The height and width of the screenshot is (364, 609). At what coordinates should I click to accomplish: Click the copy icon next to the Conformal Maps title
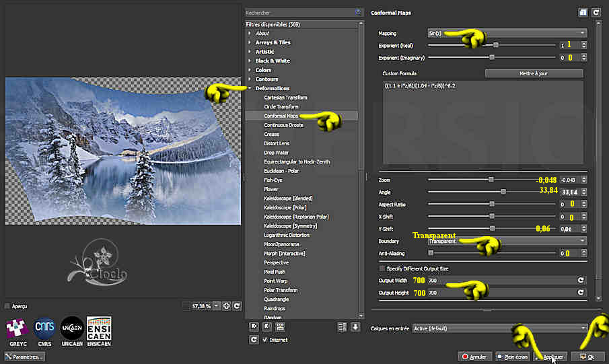[583, 13]
